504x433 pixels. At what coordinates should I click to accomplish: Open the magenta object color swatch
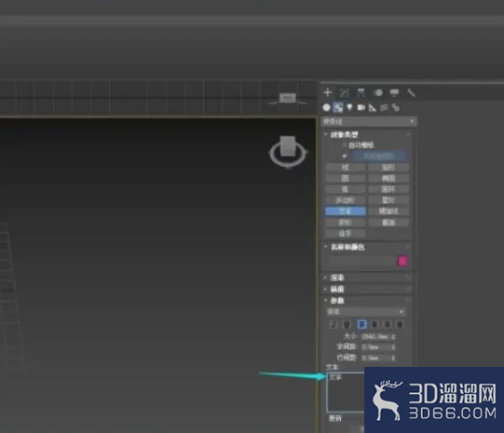tap(402, 261)
